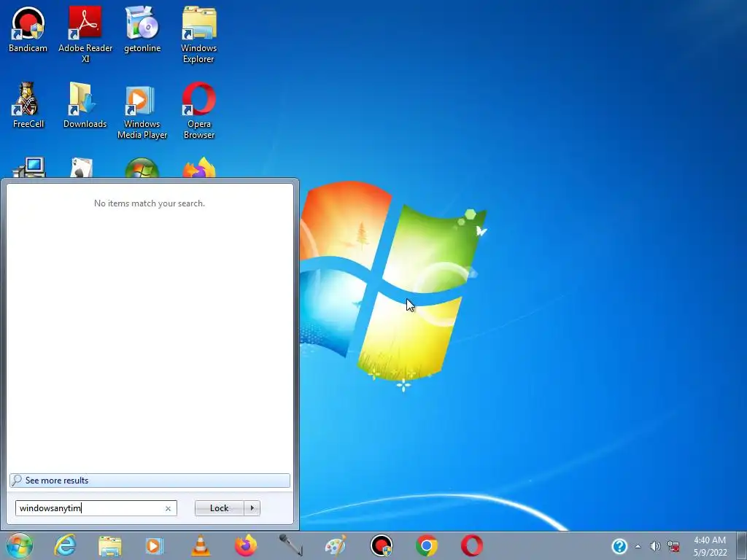The image size is (747, 560).
Task: Open the file explorer taskbar icon
Action: (x=109, y=545)
